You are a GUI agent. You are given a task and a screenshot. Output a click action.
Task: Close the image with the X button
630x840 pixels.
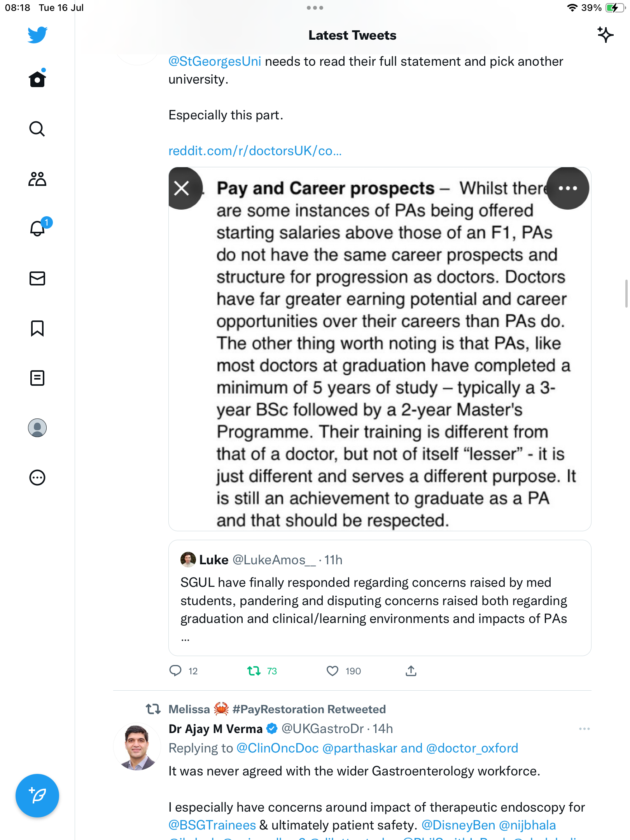[x=182, y=188]
